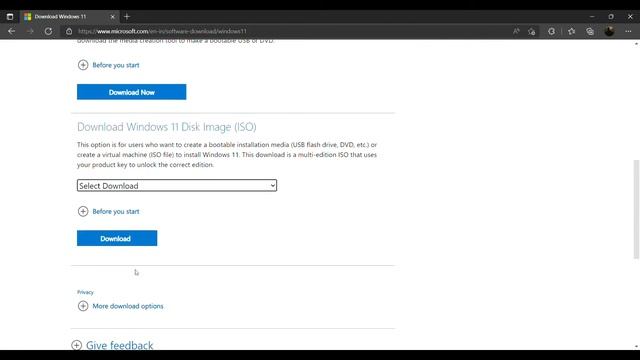The height and width of the screenshot is (360, 640).
Task: Expand the Give feedback section
Action: (x=112, y=345)
